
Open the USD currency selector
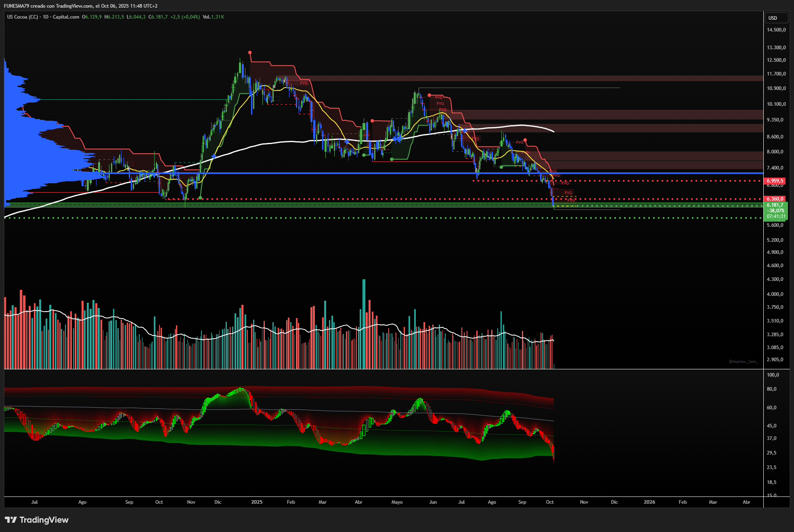click(776, 18)
